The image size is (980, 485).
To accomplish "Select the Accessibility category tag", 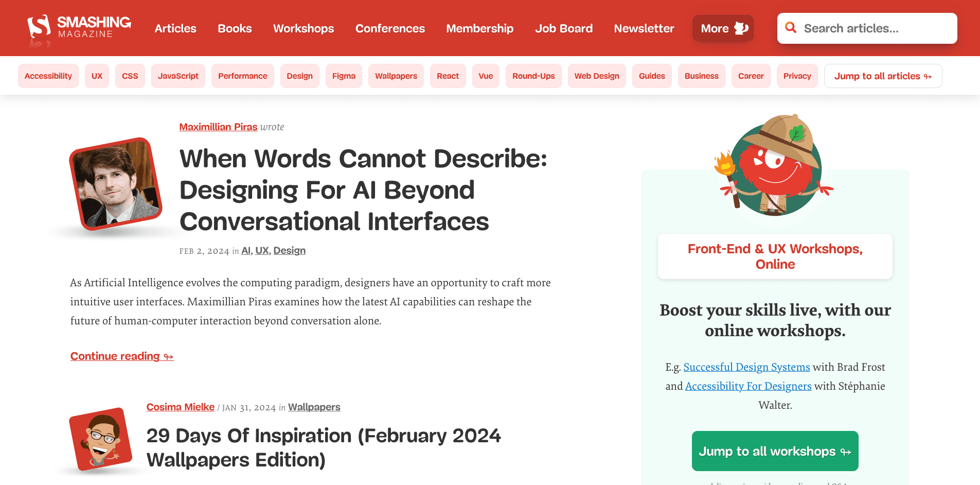I will 48,76.
